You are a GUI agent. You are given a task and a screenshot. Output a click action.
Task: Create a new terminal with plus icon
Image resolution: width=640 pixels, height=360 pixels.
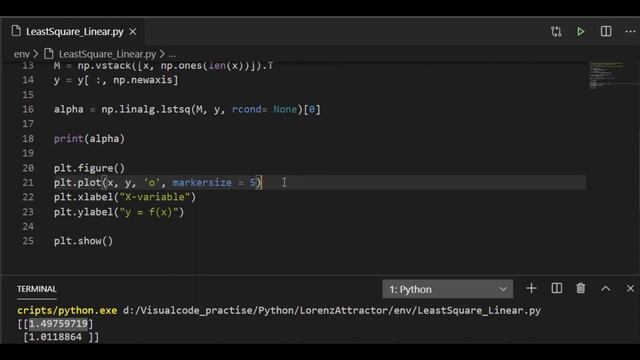click(531, 289)
